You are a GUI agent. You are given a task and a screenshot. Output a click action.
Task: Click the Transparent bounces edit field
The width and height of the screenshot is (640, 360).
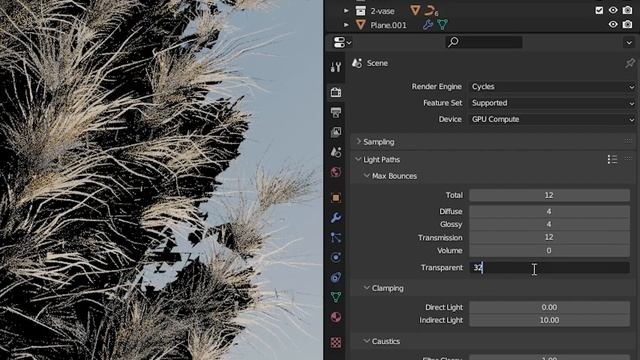pyautogui.click(x=549, y=267)
